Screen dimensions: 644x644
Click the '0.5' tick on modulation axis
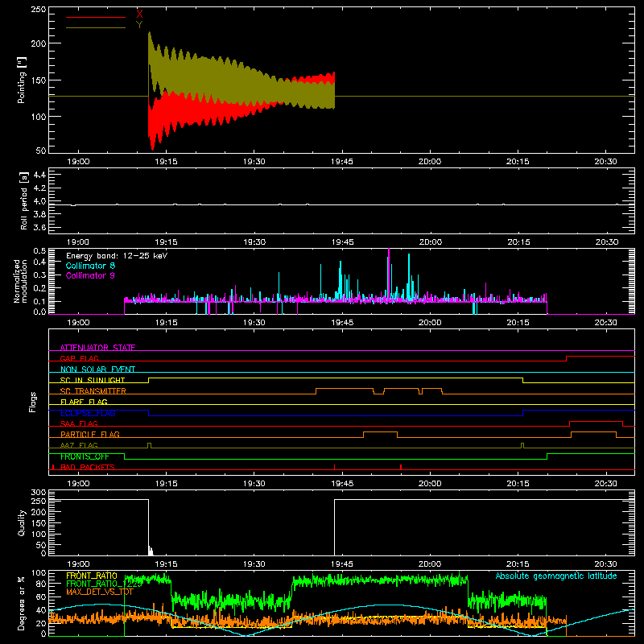[x=39, y=251]
